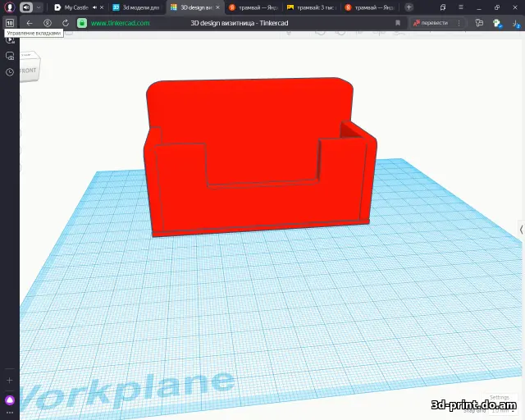Viewport: 525px width, 420px height.
Task: Switch to the last 'трамвай — Янд' tab
Action: pos(370,7)
